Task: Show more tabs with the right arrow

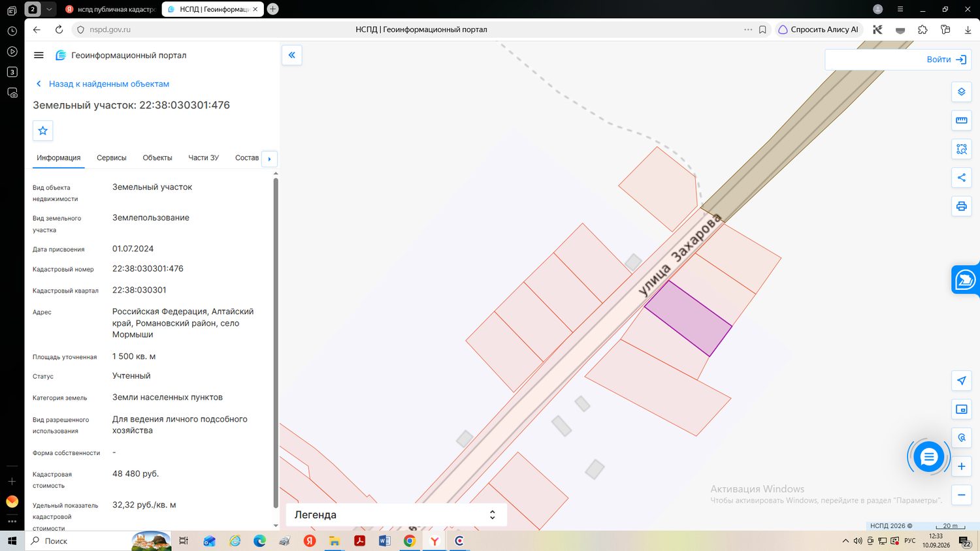Action: click(269, 159)
